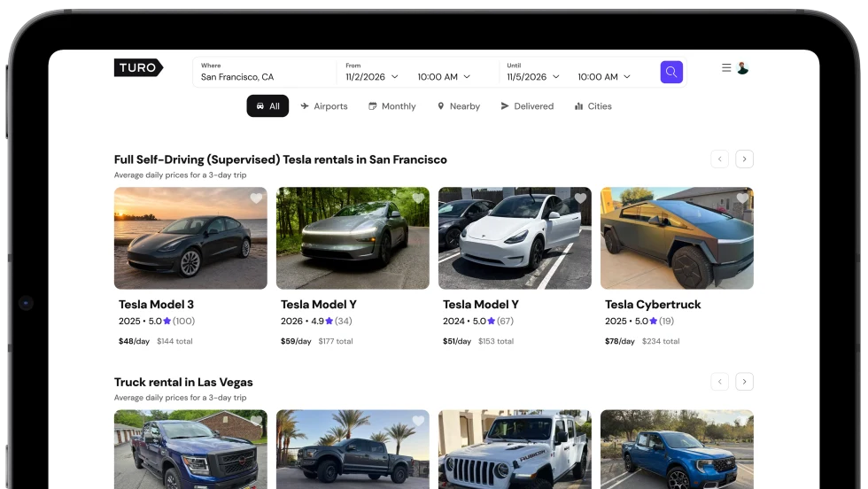The width and height of the screenshot is (868, 489).
Task: Open the Tesla Model 3 photo
Action: click(190, 238)
